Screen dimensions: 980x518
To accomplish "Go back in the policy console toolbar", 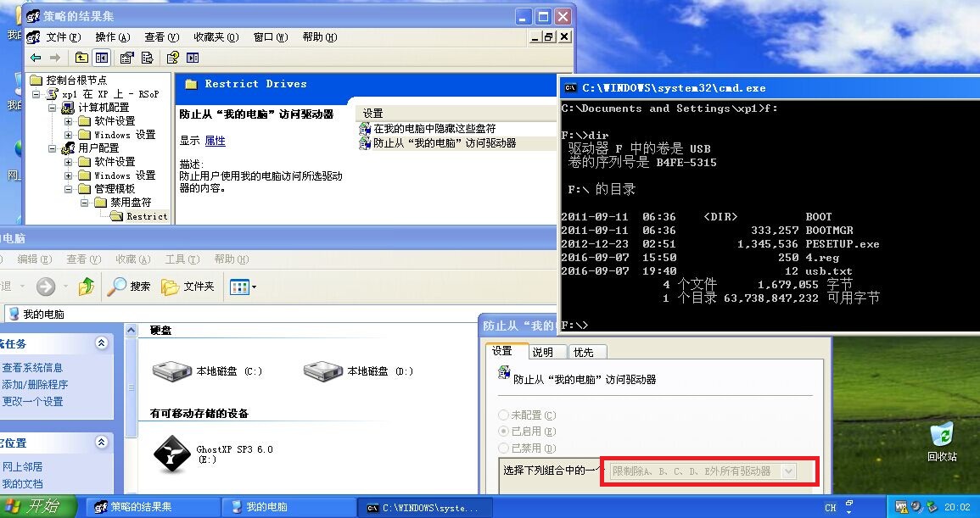I will click(x=36, y=58).
